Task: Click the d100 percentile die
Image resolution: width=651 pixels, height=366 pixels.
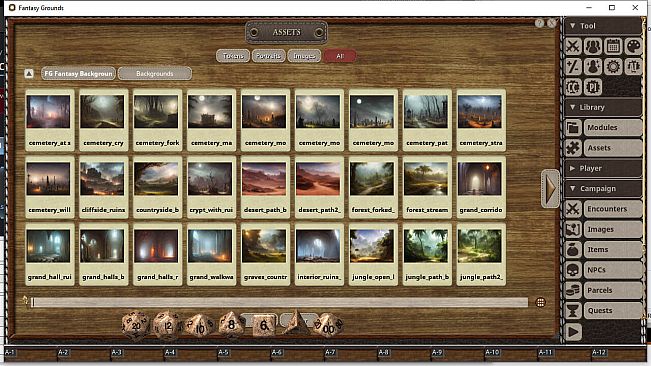Action: pos(328,326)
